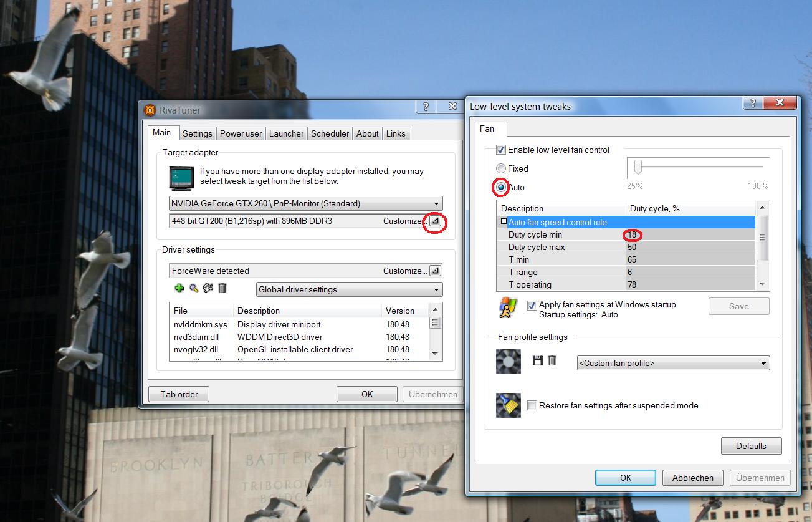Open the NVIDIA GeForce GTX 260 adapter dropdown

[306, 203]
